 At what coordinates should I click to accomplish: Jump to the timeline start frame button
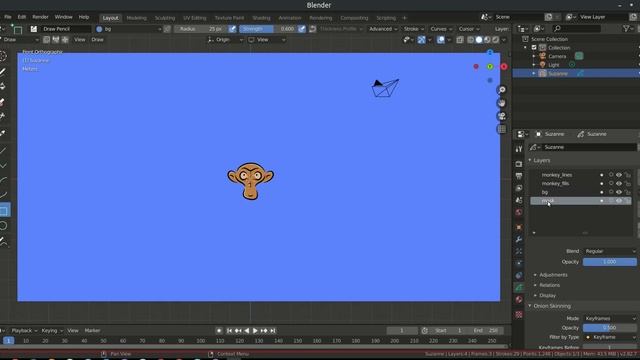229,331
